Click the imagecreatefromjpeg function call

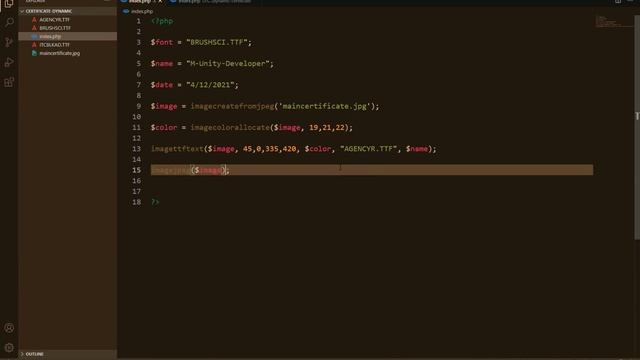232,106
